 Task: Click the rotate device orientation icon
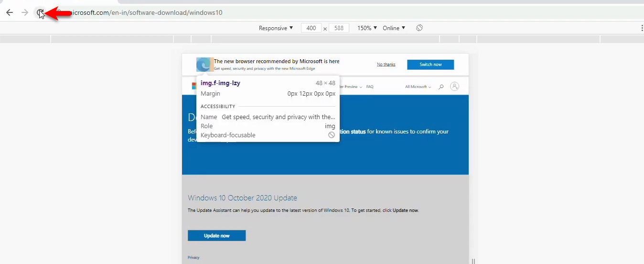point(419,28)
